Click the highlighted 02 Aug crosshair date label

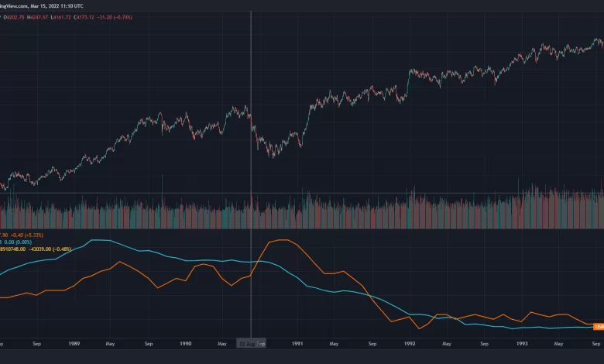tap(251, 342)
